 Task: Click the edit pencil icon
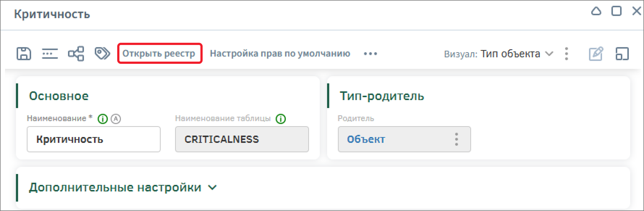point(596,54)
